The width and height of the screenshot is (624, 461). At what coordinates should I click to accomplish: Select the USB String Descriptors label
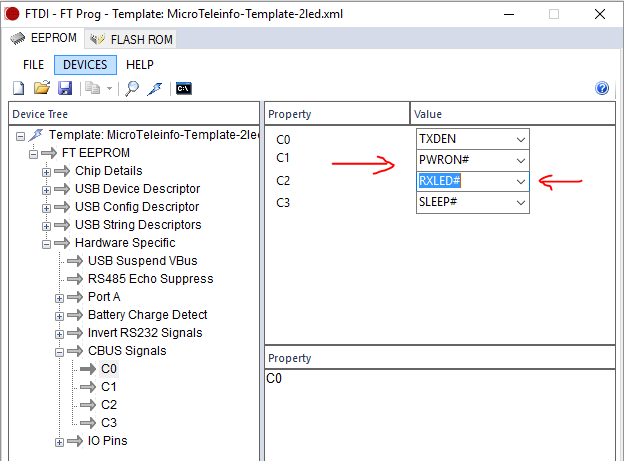(x=138, y=225)
